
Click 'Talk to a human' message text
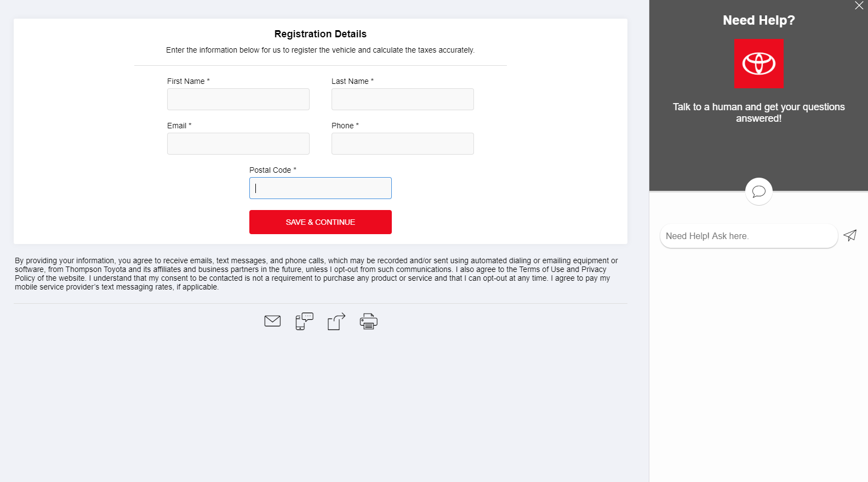pos(759,112)
